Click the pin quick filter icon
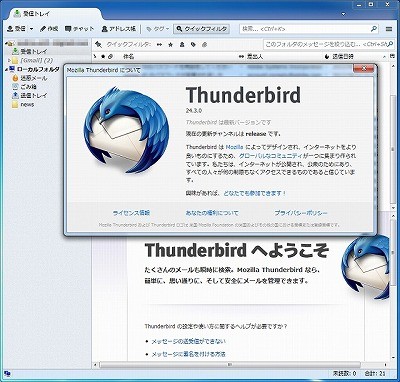 click(99, 44)
